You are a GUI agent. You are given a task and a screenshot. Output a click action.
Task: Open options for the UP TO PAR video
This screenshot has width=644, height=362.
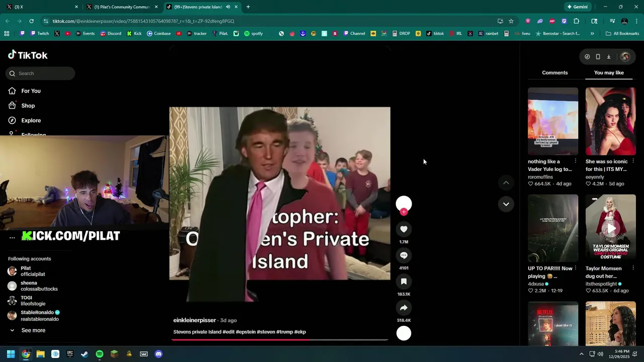point(576,268)
